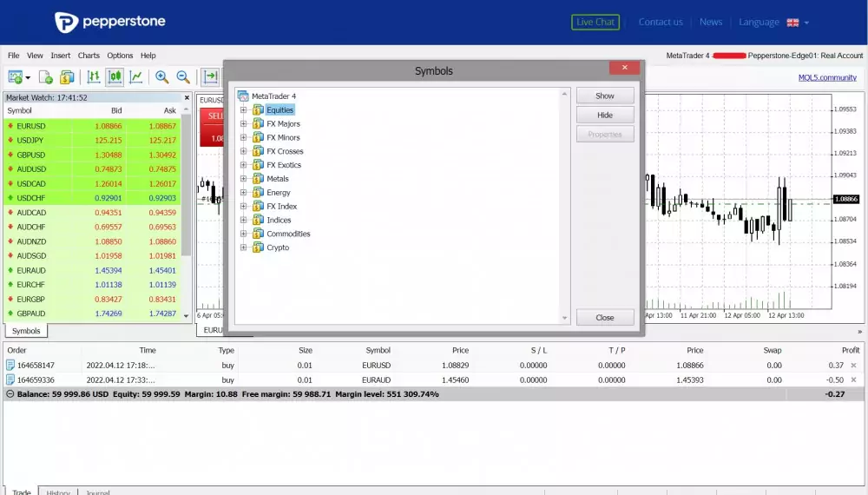The width and height of the screenshot is (868, 495).
Task: Click the Profit column header
Action: pyautogui.click(x=851, y=350)
